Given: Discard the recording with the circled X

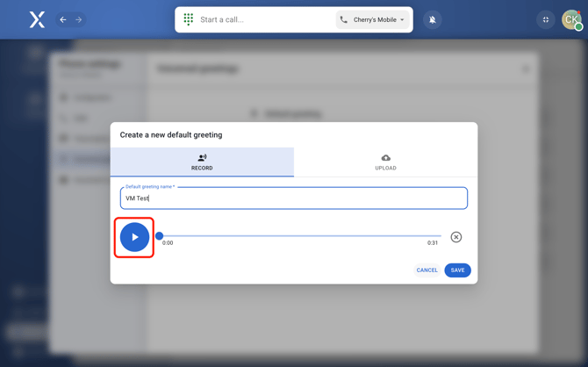Looking at the screenshot, I should tap(455, 237).
